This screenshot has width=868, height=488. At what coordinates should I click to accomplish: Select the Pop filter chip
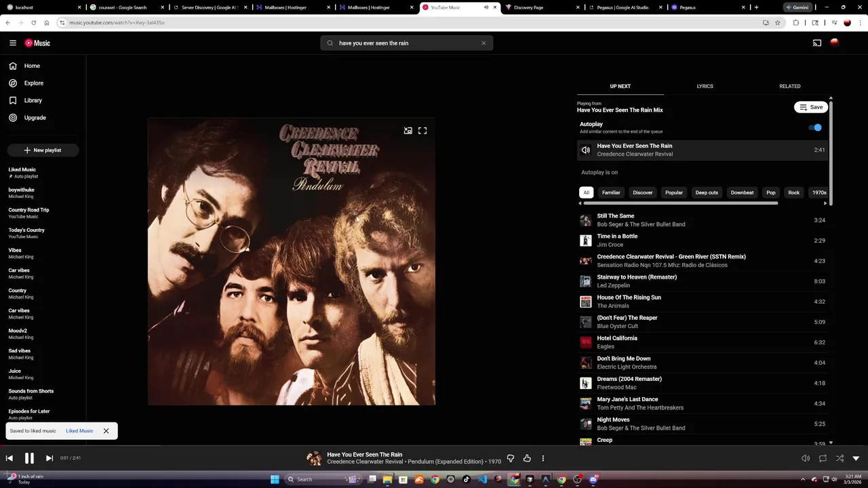coord(771,192)
